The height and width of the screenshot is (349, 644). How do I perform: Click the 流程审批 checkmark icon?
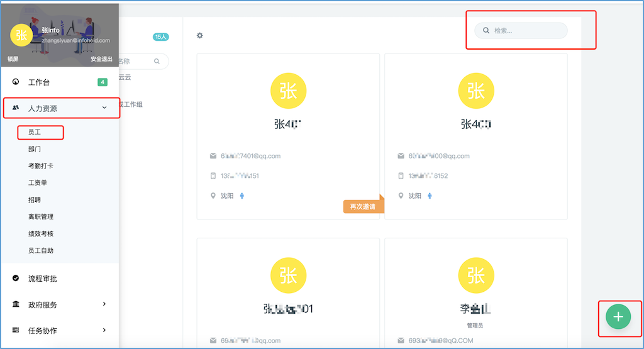pos(16,278)
